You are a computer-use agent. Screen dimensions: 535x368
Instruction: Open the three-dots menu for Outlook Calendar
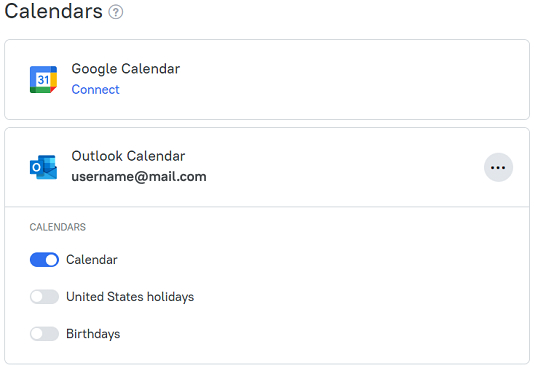point(498,167)
